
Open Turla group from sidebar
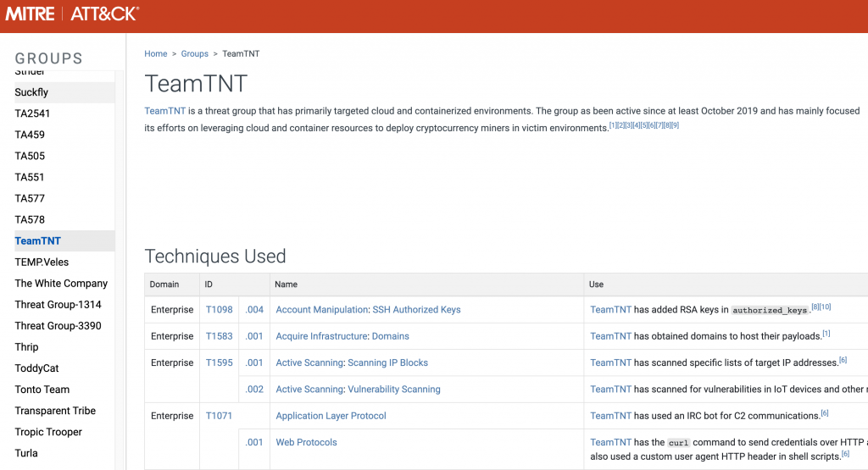click(x=26, y=453)
